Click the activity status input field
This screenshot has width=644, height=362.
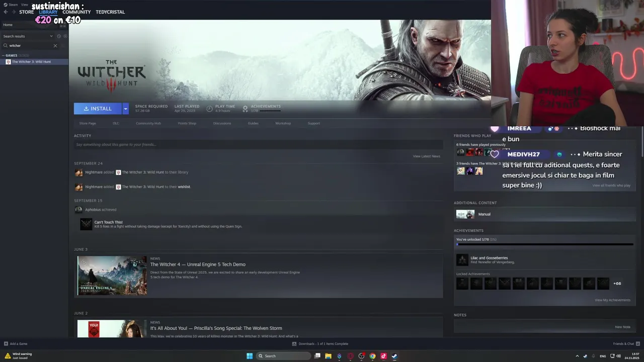click(258, 145)
